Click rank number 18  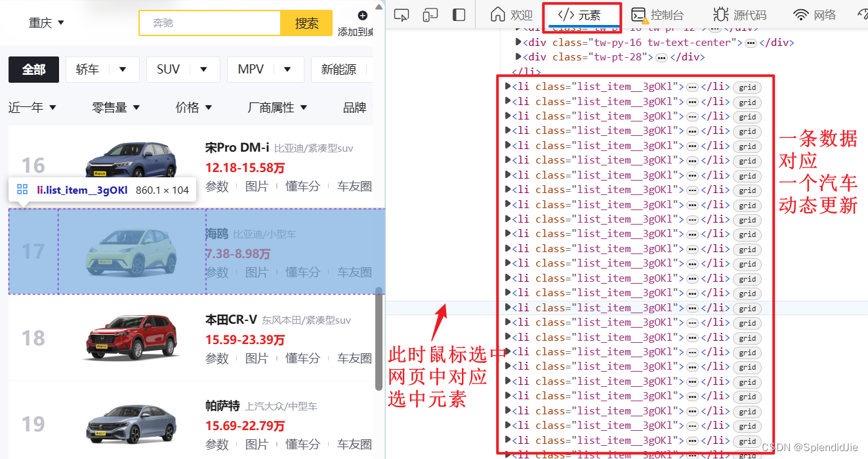33,338
